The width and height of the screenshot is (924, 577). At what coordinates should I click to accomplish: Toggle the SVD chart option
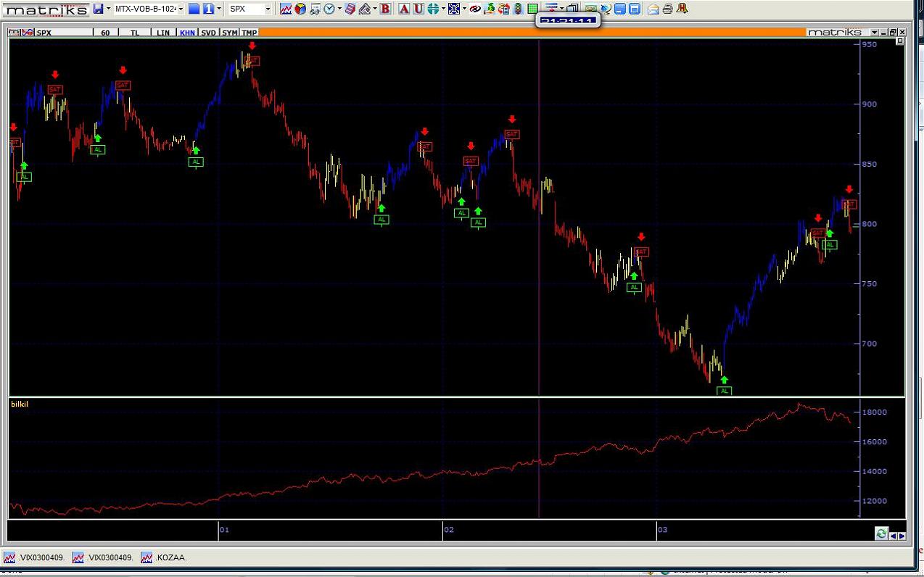208,33
